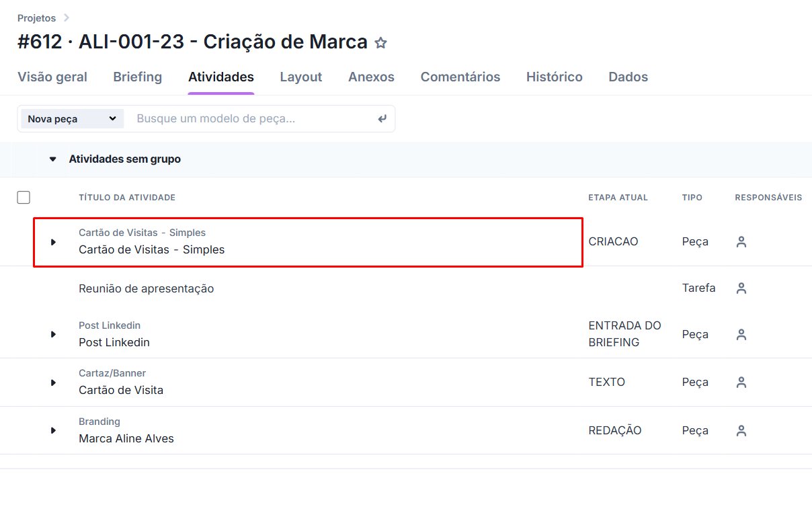Star the project as favorite

381,43
